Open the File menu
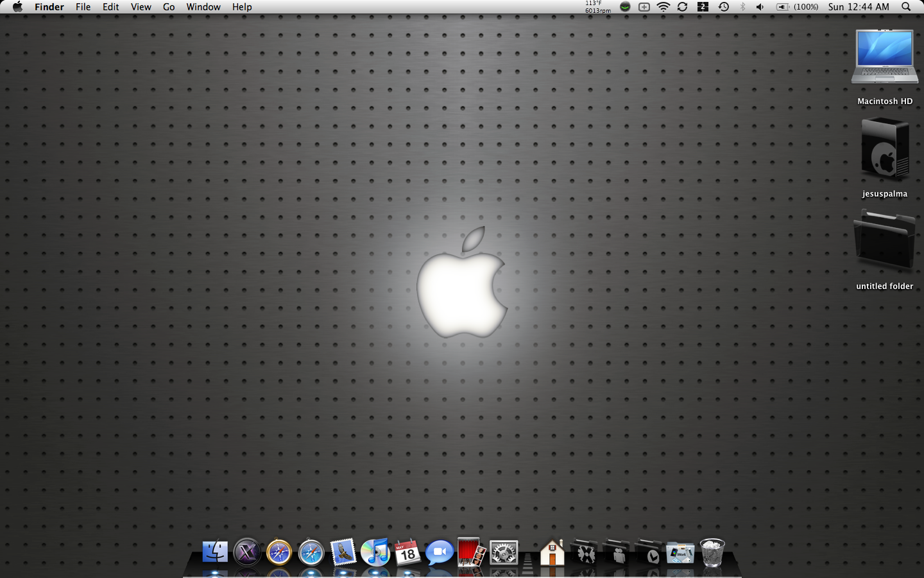924x578 pixels. 83,7
